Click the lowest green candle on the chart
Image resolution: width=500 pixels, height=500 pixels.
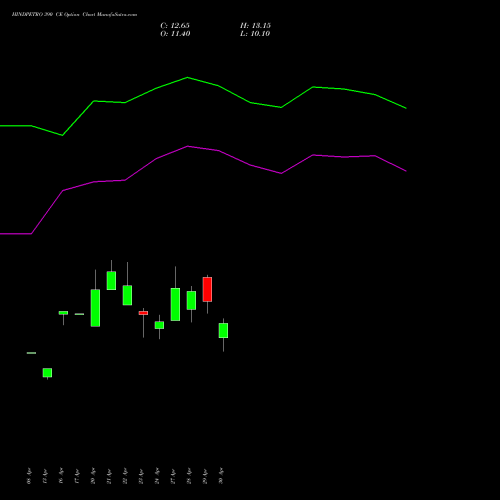click(x=47, y=373)
